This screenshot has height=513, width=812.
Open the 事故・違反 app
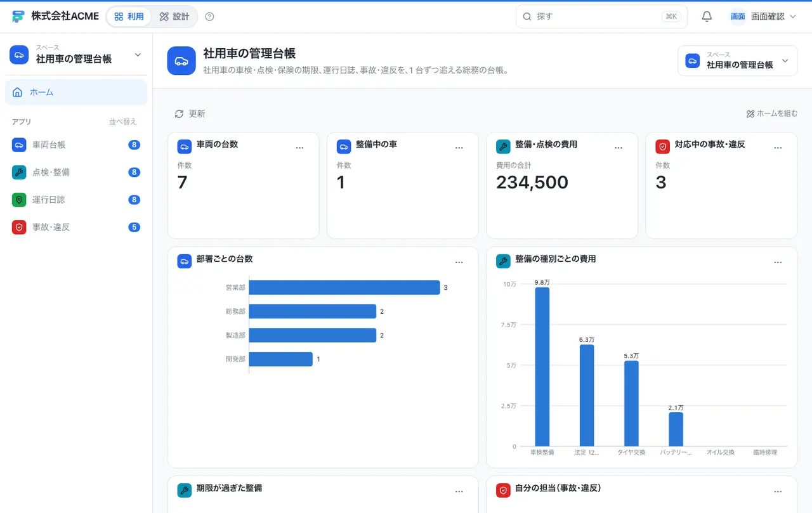pyautogui.click(x=76, y=227)
